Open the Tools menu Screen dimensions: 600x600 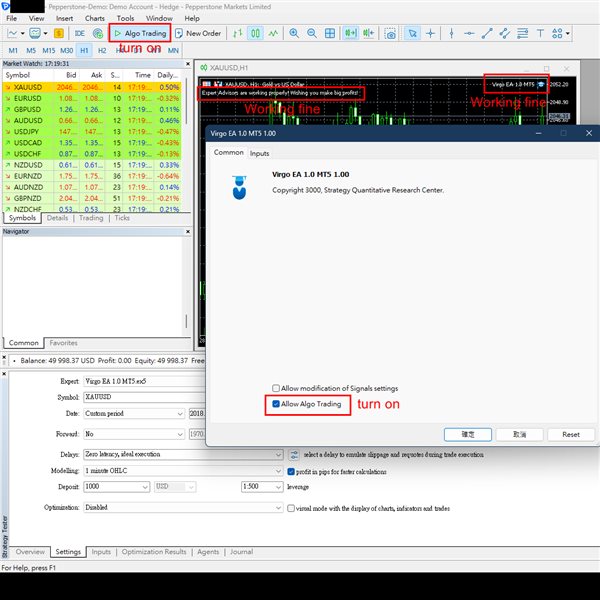click(x=125, y=18)
